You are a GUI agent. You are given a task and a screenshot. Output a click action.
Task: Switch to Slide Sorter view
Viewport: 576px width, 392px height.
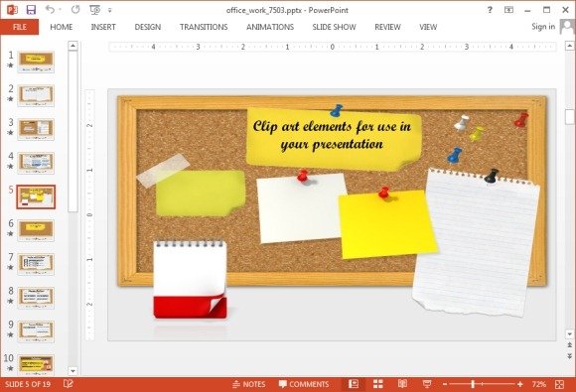(378, 384)
